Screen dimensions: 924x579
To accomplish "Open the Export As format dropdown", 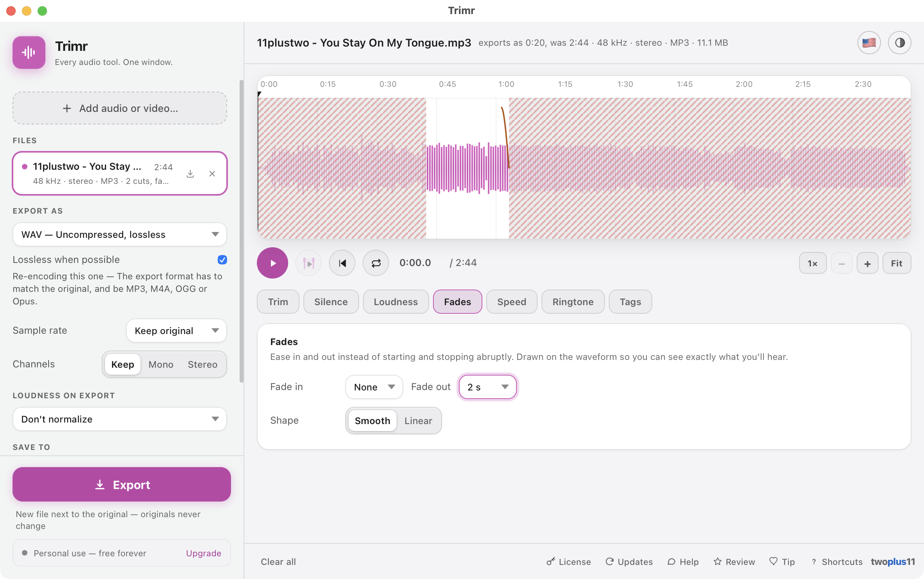I will 120,234.
